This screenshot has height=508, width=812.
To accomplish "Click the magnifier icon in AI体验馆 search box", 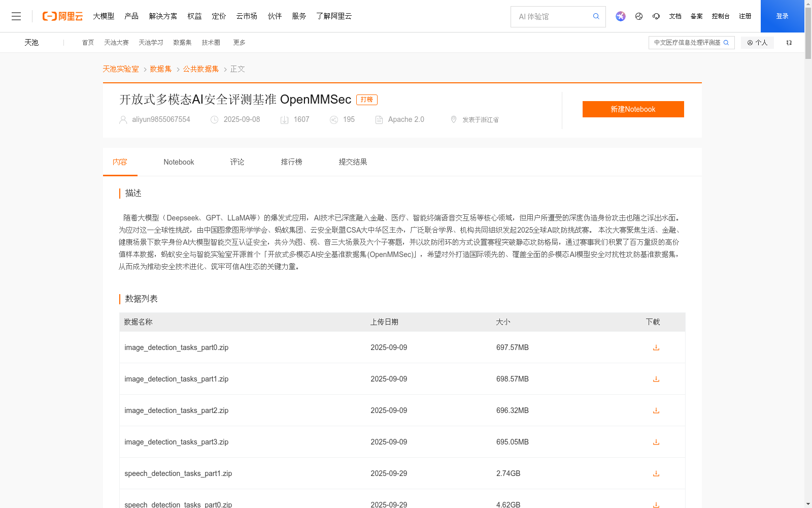I will 596,16.
